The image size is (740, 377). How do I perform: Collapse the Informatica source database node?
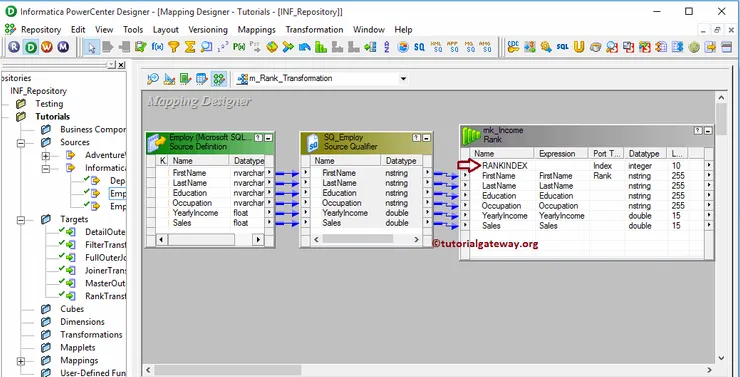pos(46,168)
